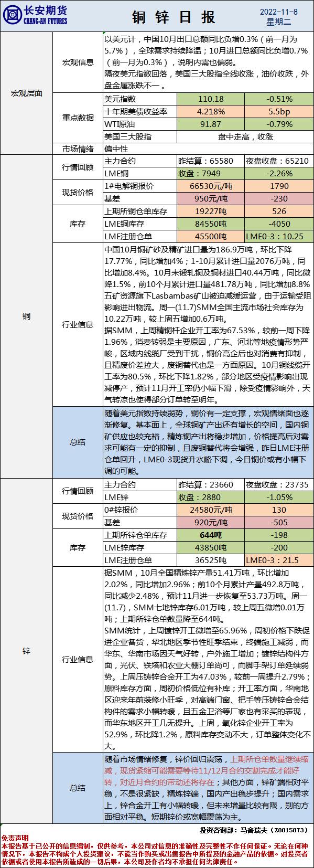Screen dimensions: 314x868
Task: Click the change value -1.05%
Action: pos(278,497)
